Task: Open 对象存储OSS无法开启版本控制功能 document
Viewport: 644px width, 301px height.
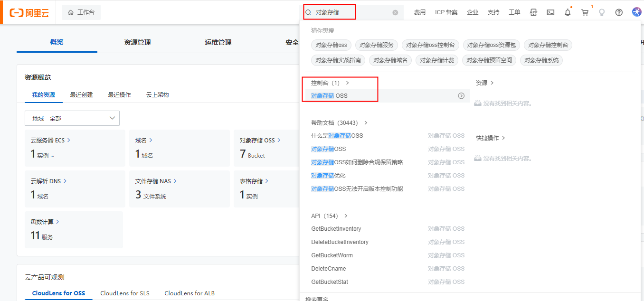Action: (357, 189)
